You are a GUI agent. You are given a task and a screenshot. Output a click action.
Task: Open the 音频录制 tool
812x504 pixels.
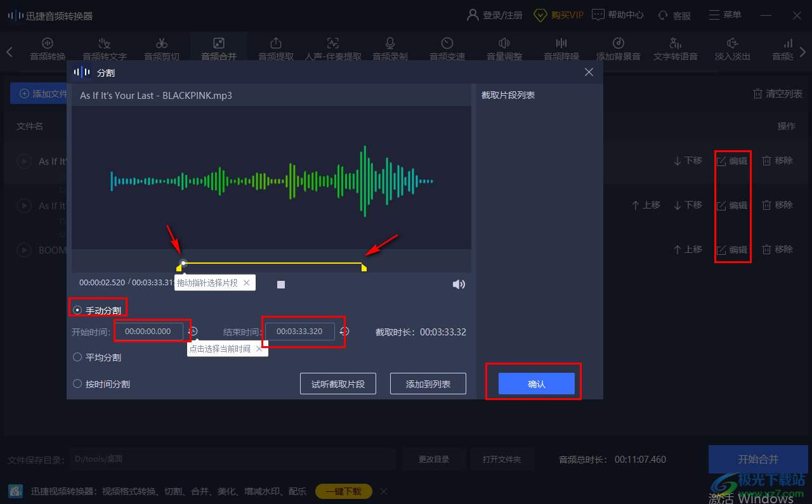390,49
